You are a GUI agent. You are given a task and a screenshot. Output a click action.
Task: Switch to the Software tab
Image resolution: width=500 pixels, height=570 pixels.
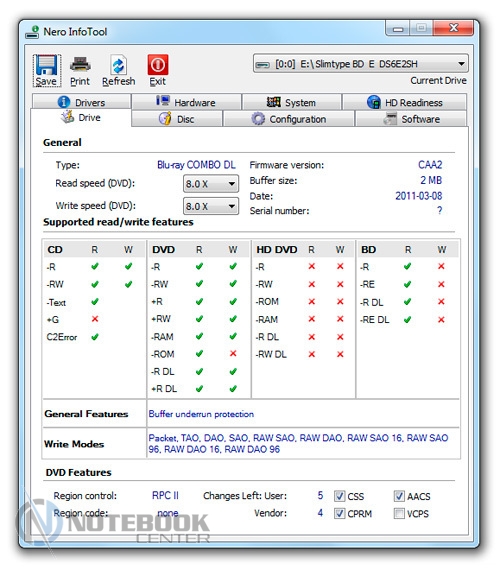point(411,119)
